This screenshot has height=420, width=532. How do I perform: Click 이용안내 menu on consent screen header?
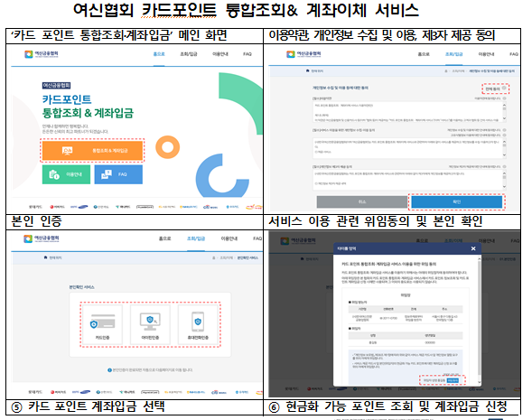(486, 54)
